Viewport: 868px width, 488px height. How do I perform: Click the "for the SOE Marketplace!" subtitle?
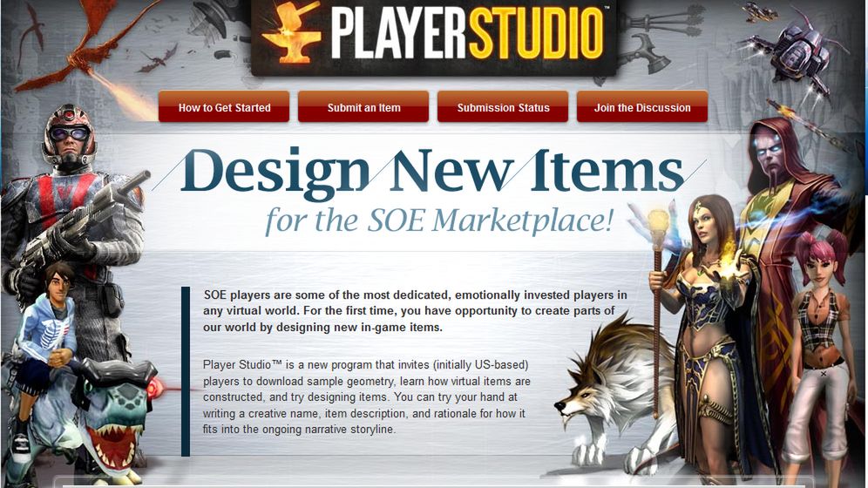pos(439,220)
